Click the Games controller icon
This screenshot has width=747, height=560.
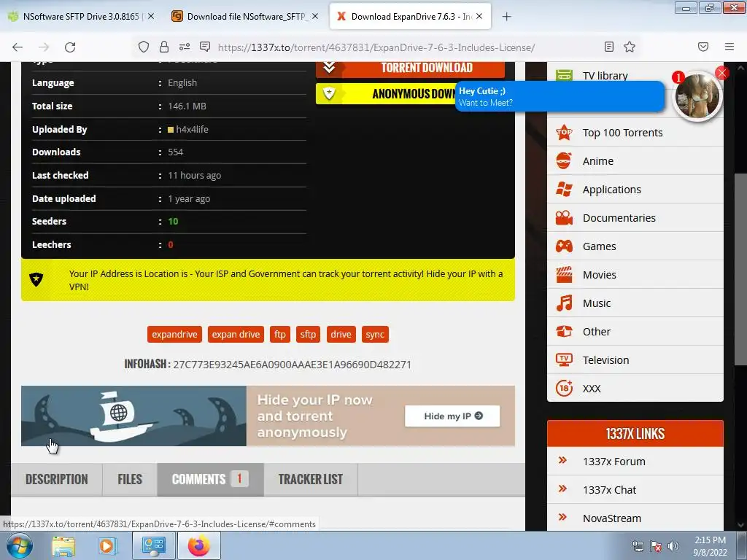tap(564, 246)
